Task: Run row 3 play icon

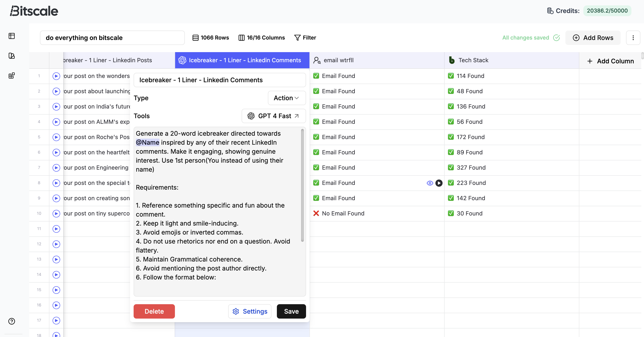Action: pos(56,106)
